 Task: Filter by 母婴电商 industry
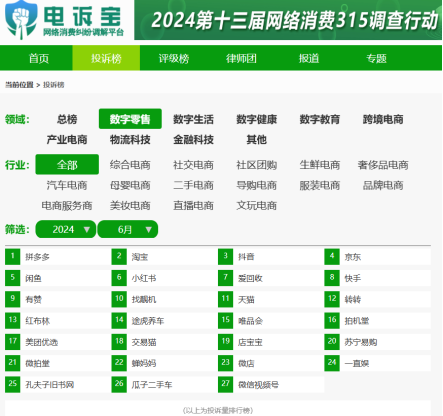click(130, 185)
